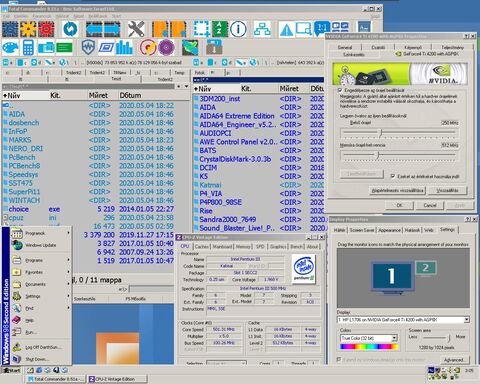Click the monitor with magnifier icon
The height and width of the screenshot is (384, 480).
tap(304, 29)
